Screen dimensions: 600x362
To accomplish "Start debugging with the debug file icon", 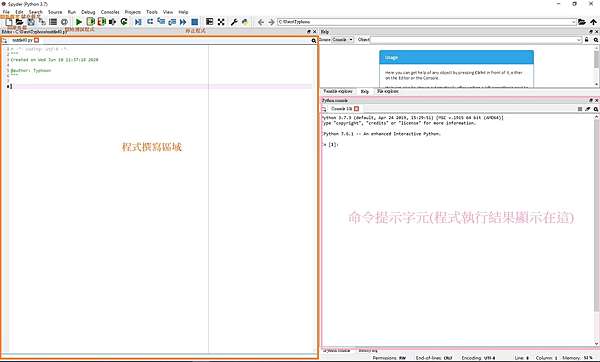I will coord(138,22).
